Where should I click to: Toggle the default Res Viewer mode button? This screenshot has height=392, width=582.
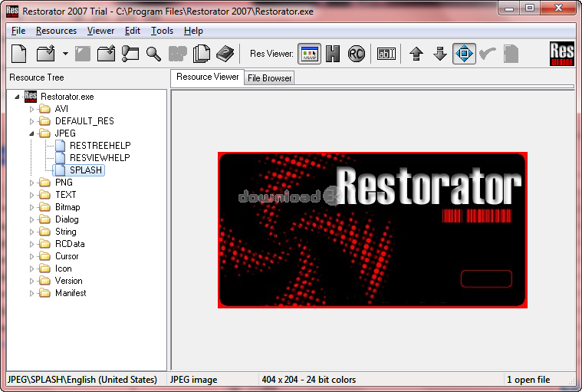click(309, 54)
